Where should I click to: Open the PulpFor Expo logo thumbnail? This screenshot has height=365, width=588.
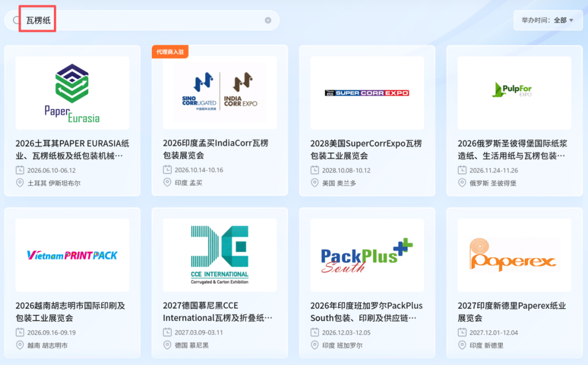pyautogui.click(x=514, y=93)
